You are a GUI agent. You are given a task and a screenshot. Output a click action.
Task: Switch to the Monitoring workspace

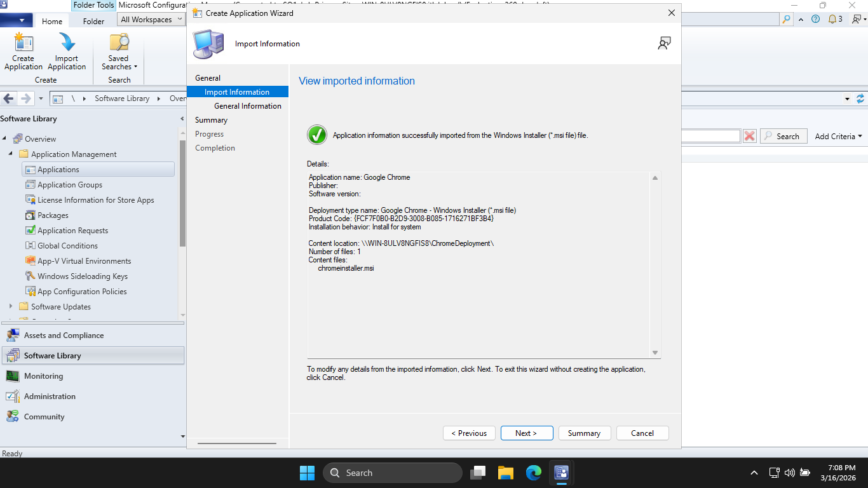point(43,376)
